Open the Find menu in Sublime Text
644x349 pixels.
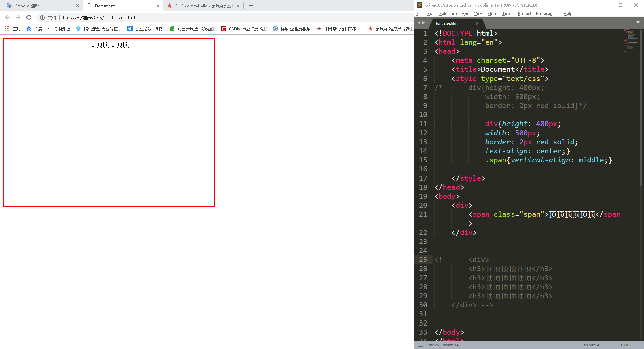click(x=466, y=14)
